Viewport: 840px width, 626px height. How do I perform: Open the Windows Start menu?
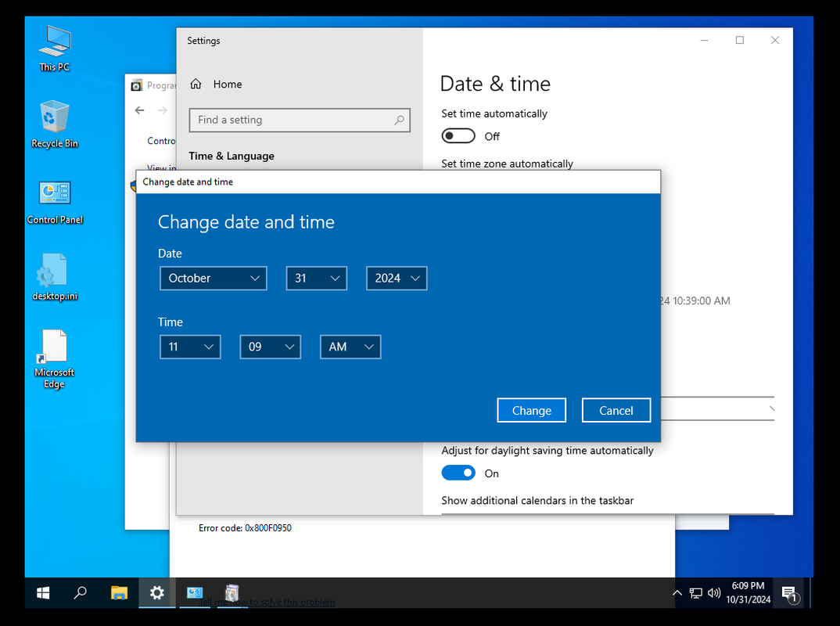pos(43,593)
